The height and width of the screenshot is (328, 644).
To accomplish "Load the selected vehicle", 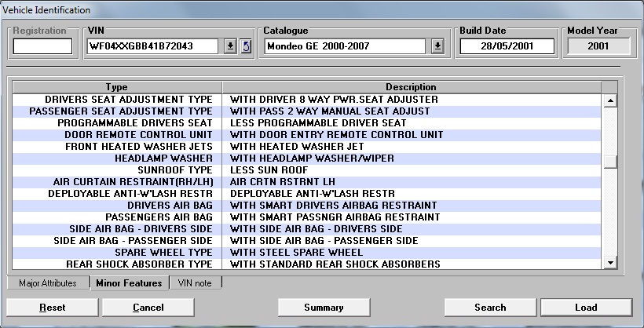I will pyautogui.click(x=586, y=308).
